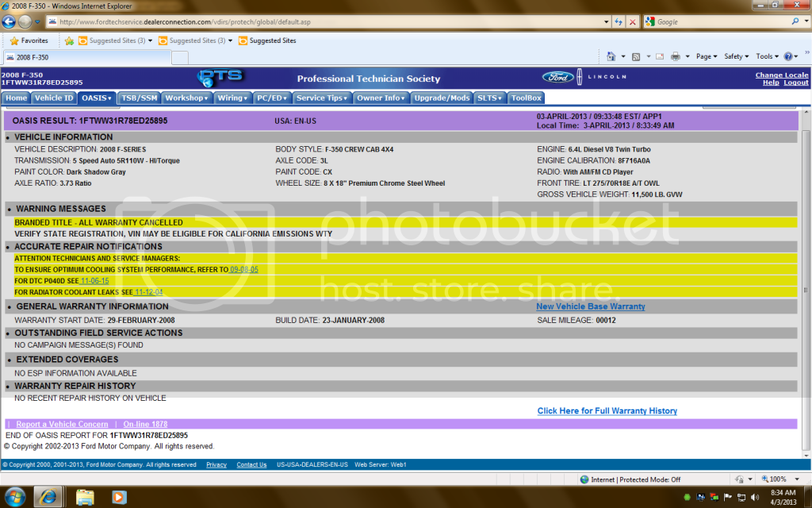Open TSB link 09-08-05
Screen dimensions: 812x508
[x=244, y=270]
